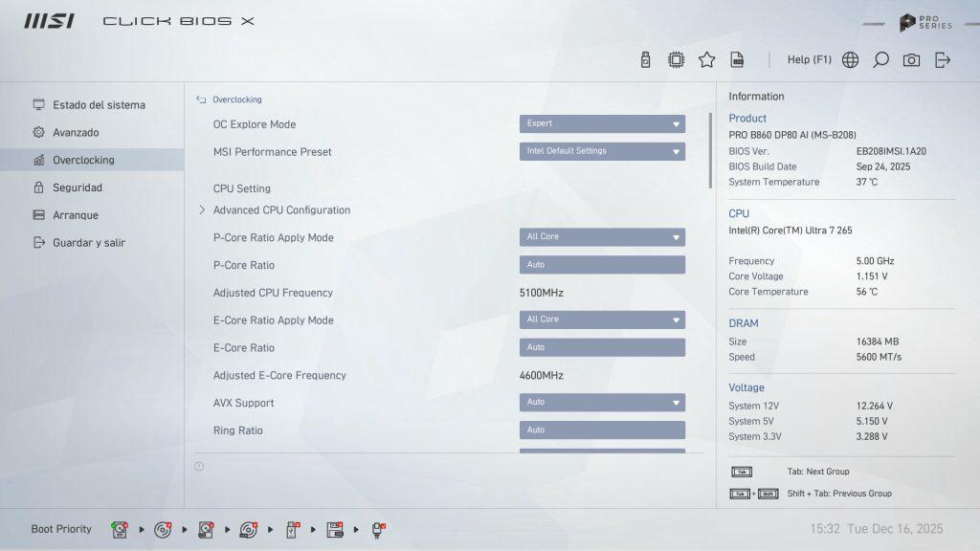Screen dimensions: 980x551
Task: Open Seguridad menu
Action: point(92,187)
